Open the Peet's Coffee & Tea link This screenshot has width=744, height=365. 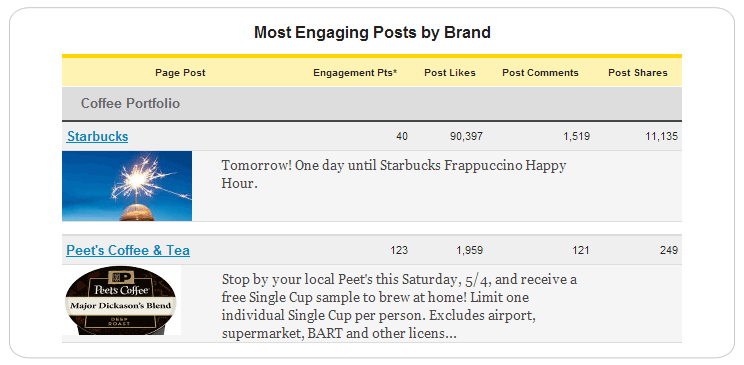coord(128,251)
